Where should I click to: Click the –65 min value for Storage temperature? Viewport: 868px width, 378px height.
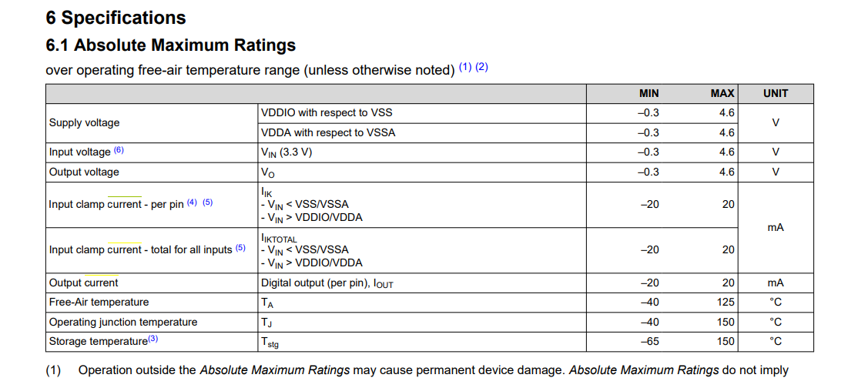tap(650, 342)
